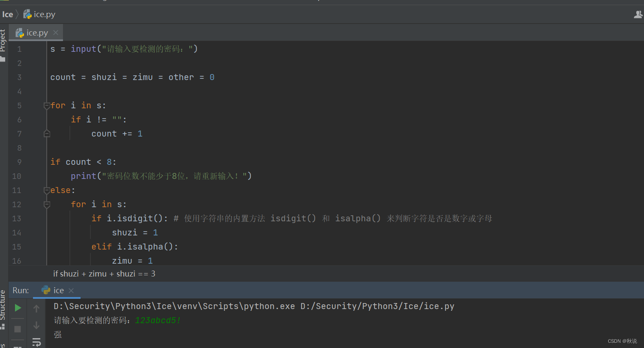The image size is (644, 348).
Task: Open the Structure tool window tab
Action: coord(3,305)
